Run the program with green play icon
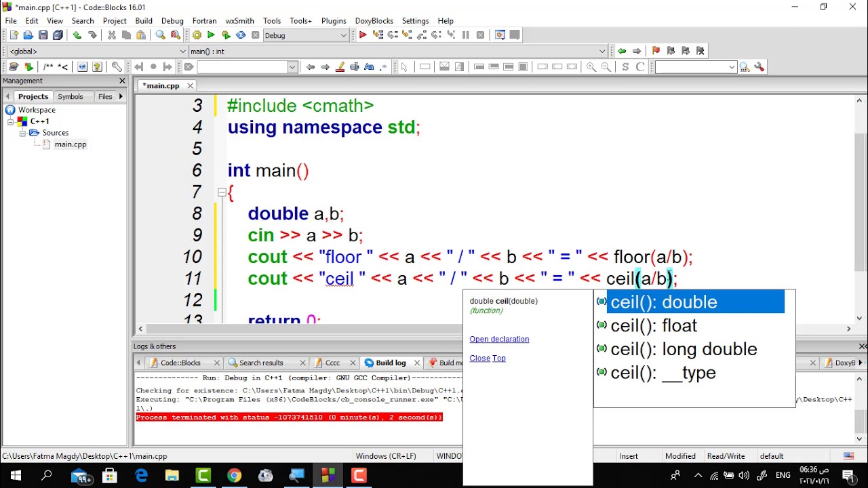Screen dimensions: 868x488 (x=211, y=35)
